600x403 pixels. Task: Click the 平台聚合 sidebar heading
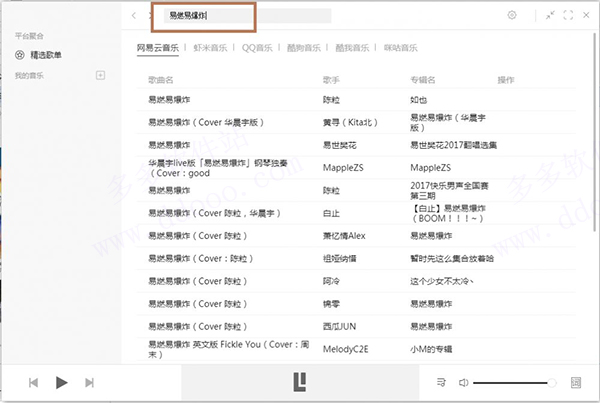click(x=29, y=36)
